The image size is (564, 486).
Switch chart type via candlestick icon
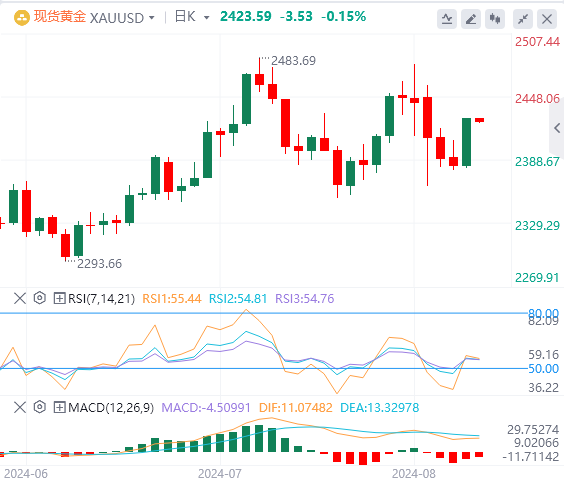495,19
